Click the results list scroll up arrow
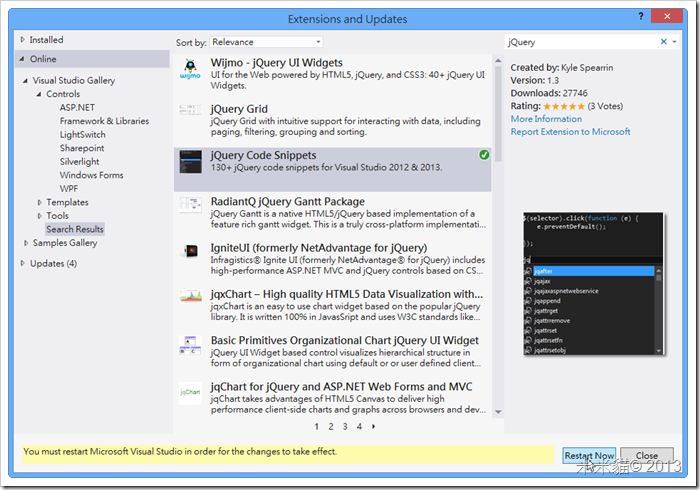The image size is (700, 490). [498, 60]
